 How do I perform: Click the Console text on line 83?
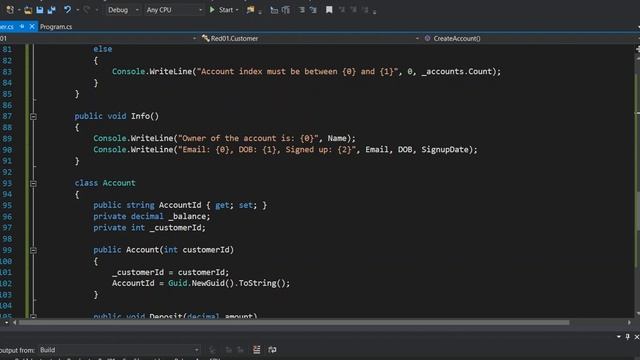(x=128, y=71)
